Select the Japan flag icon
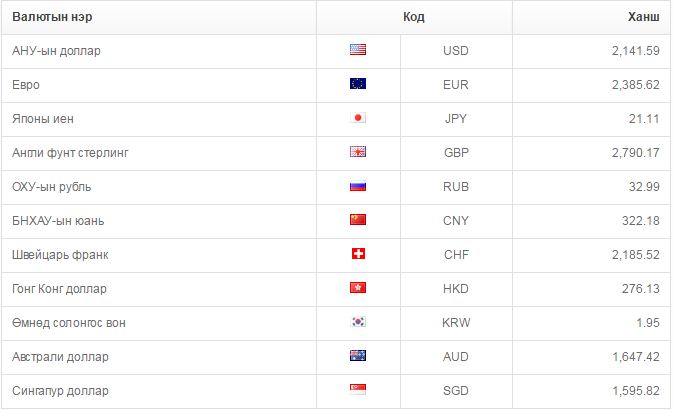673x410 pixels. pyautogui.click(x=358, y=118)
